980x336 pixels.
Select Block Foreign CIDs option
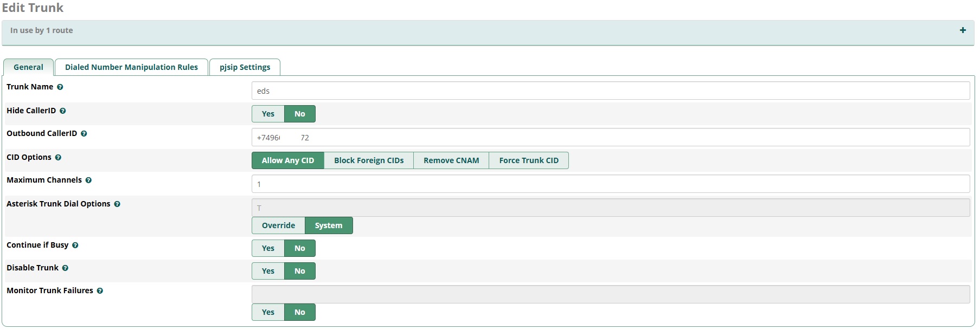(369, 160)
